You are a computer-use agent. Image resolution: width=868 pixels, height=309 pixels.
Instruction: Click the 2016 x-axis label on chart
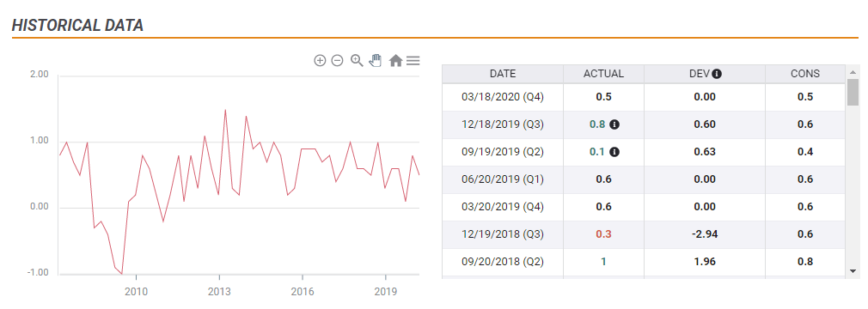(303, 291)
